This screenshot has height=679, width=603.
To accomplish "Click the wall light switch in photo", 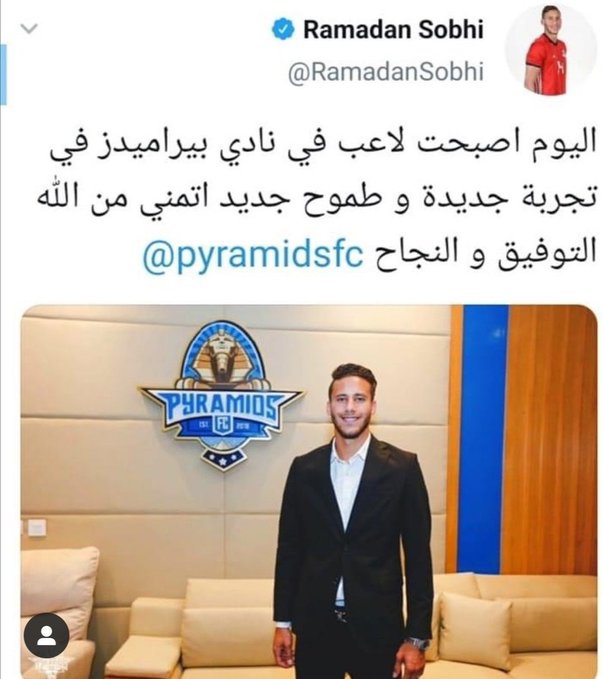I will [x=36, y=527].
